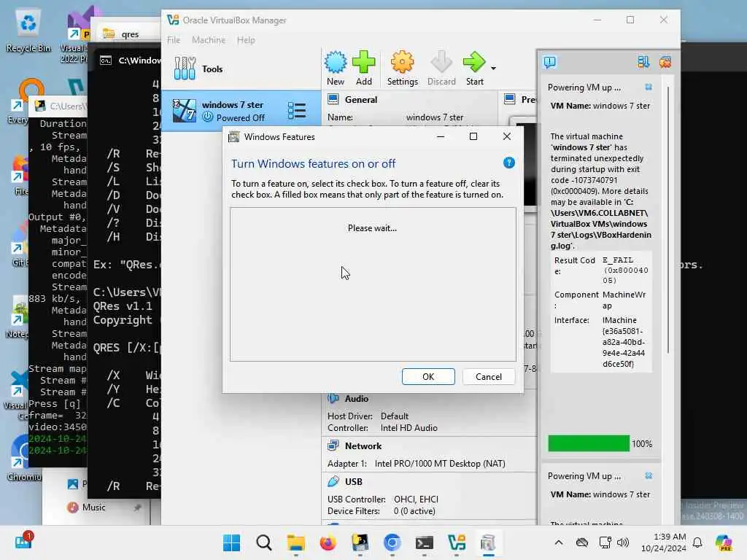Select the qres tab in File Explorer
The width and height of the screenshot is (747, 560).
[x=130, y=34]
